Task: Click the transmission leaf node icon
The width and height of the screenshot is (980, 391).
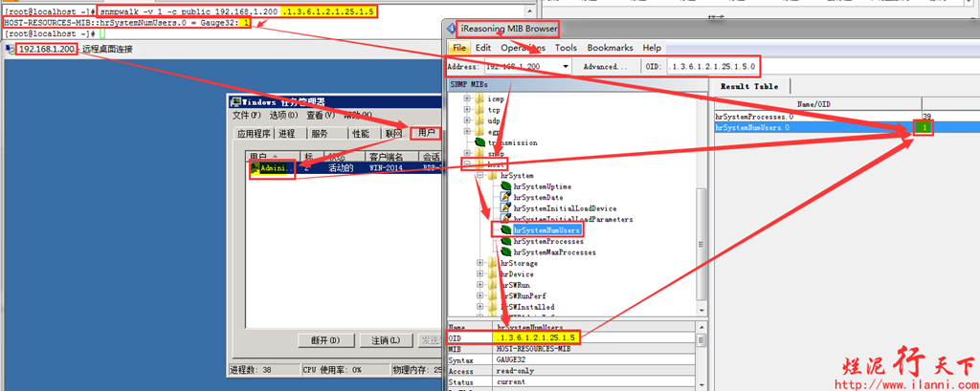Action: coord(480,142)
